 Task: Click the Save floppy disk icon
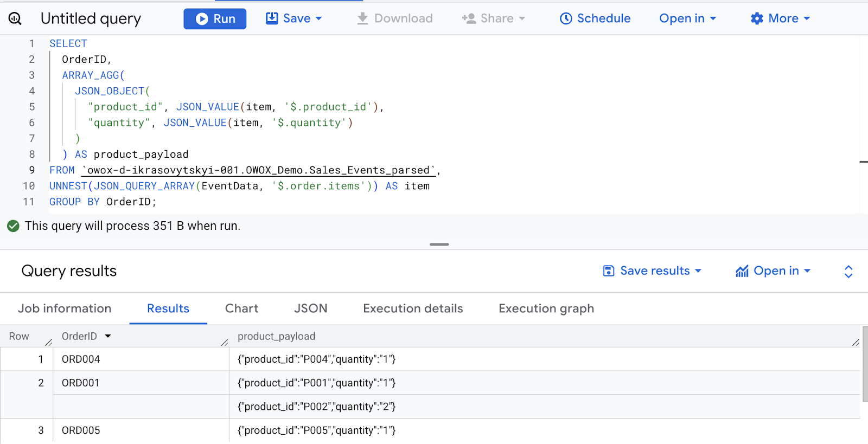tap(272, 18)
